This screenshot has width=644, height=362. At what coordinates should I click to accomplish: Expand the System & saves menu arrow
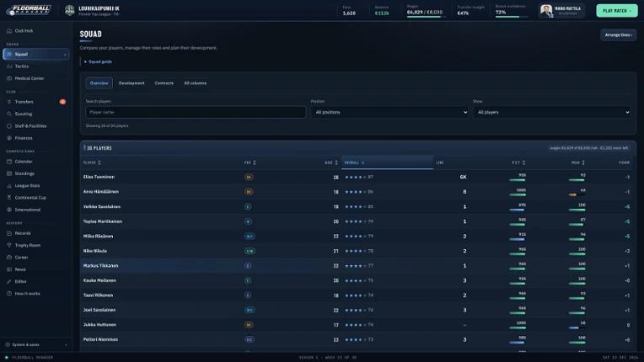click(x=66, y=345)
